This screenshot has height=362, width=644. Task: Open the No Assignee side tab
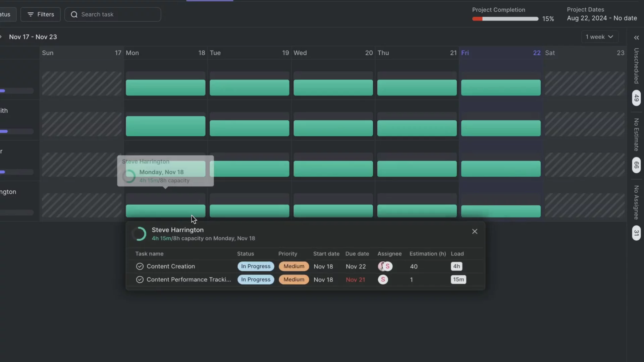pyautogui.click(x=636, y=202)
